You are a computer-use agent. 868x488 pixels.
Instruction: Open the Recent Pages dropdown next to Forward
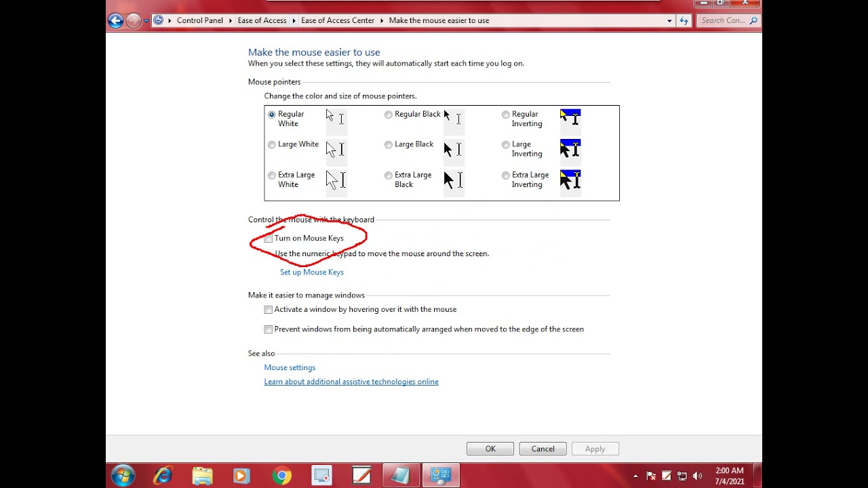click(x=146, y=21)
